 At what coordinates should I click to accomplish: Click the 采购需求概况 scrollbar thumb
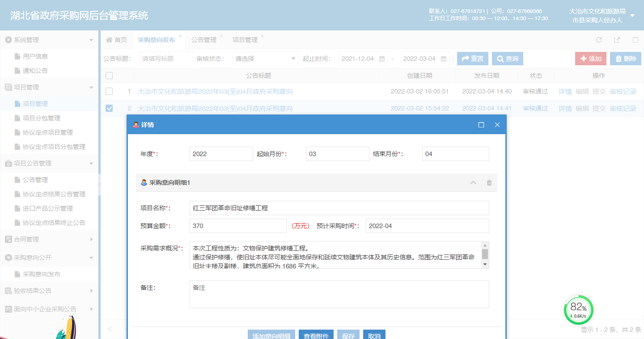(x=485, y=254)
